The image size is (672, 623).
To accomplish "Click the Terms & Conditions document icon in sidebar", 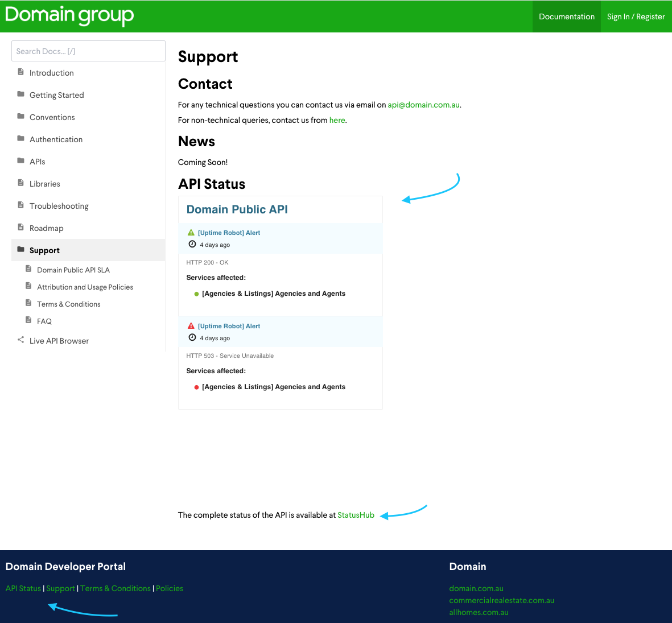I will tap(28, 303).
